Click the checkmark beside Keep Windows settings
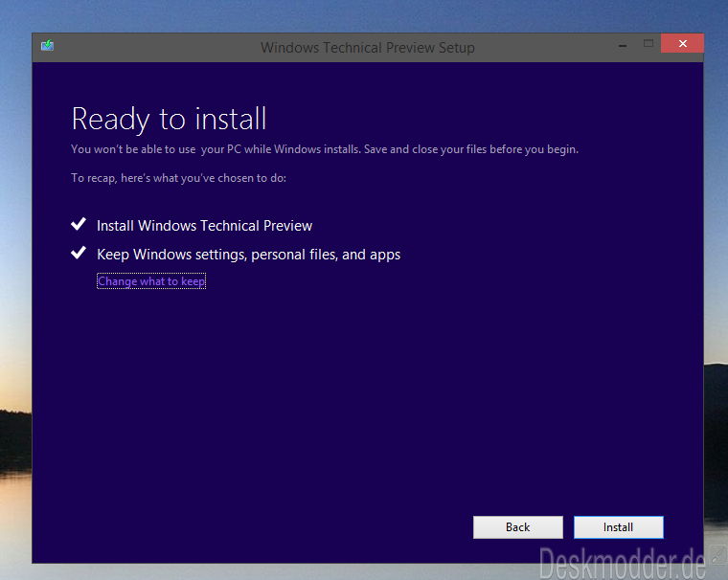 (x=79, y=254)
